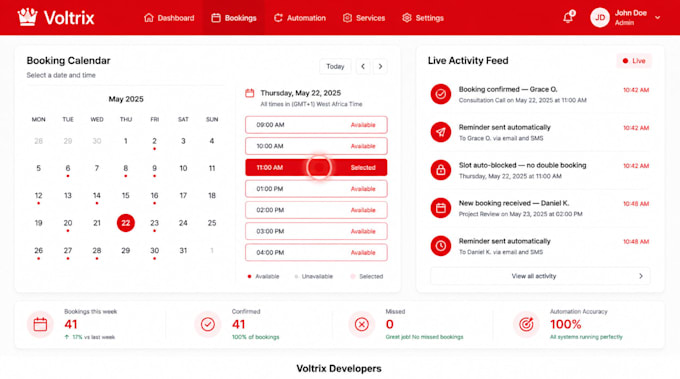Screen dimensions: 680x379
Task: Click the chevron on View all activity
Action: pos(641,276)
